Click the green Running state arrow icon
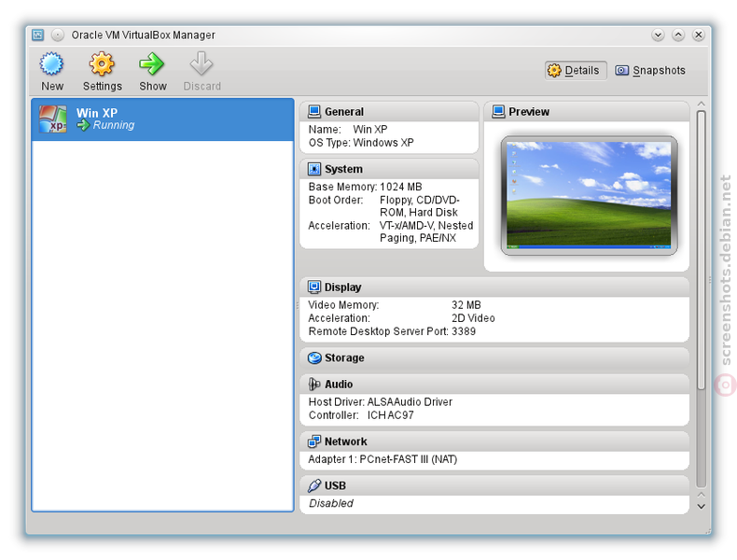 (x=83, y=125)
